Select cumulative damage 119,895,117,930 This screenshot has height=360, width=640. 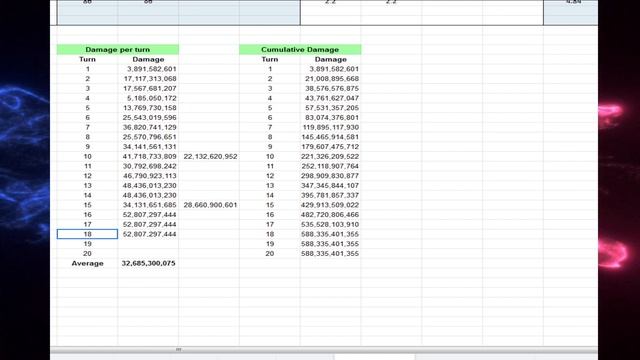click(x=331, y=127)
